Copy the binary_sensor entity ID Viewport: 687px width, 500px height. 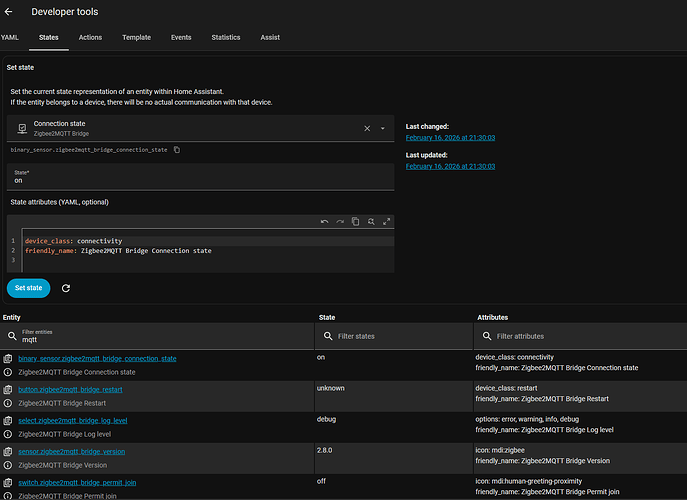pyautogui.click(x=177, y=150)
